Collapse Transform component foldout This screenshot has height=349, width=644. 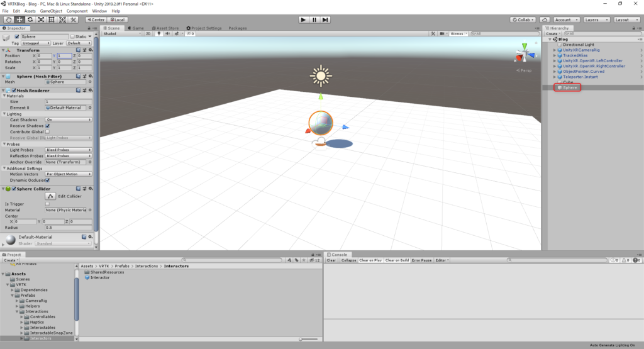pos(3,50)
